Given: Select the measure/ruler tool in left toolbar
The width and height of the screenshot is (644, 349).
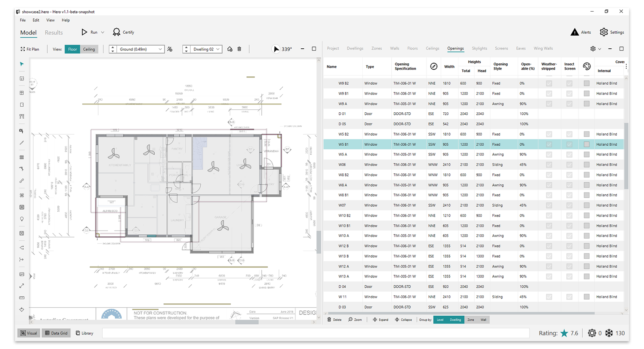Looking at the screenshot, I should pos(22,297).
